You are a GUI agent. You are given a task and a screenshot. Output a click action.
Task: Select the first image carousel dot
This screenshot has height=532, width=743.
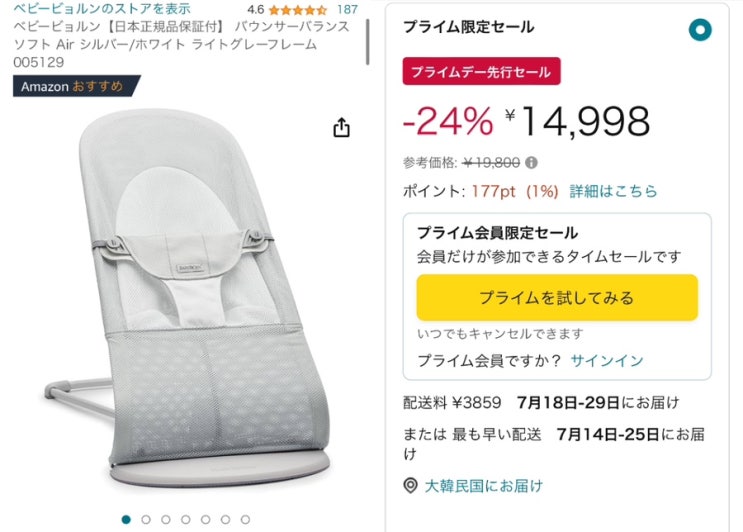pos(126,519)
